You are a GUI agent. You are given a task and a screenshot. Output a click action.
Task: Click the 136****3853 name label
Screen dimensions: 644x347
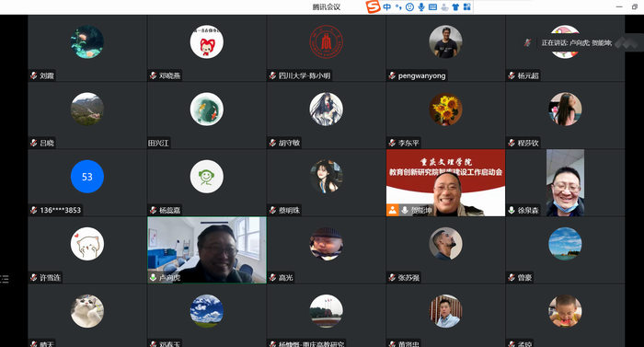tap(61, 211)
